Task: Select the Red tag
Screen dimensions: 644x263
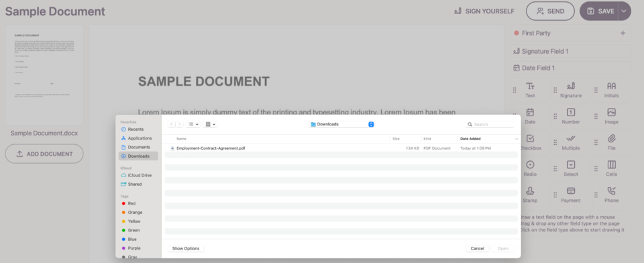Action: [x=131, y=203]
